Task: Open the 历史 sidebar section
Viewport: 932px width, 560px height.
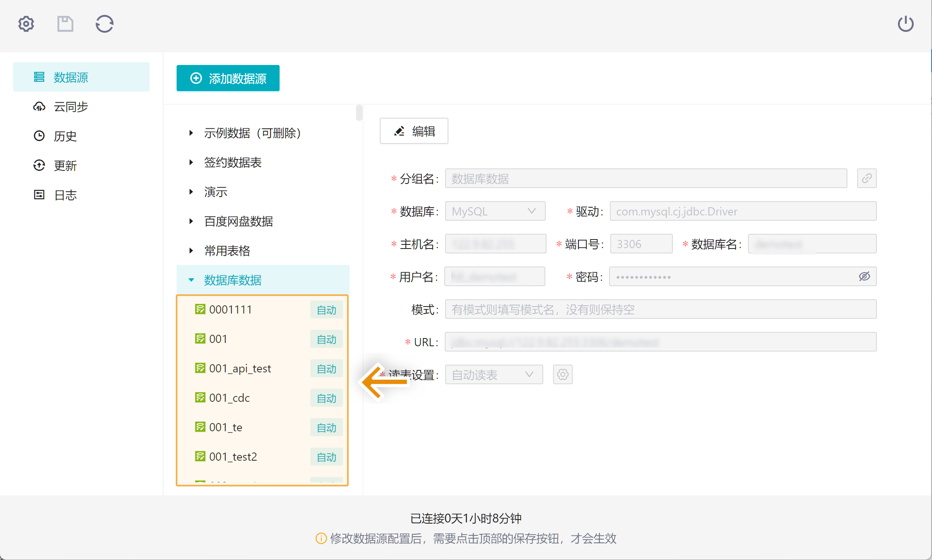Action: [81, 136]
